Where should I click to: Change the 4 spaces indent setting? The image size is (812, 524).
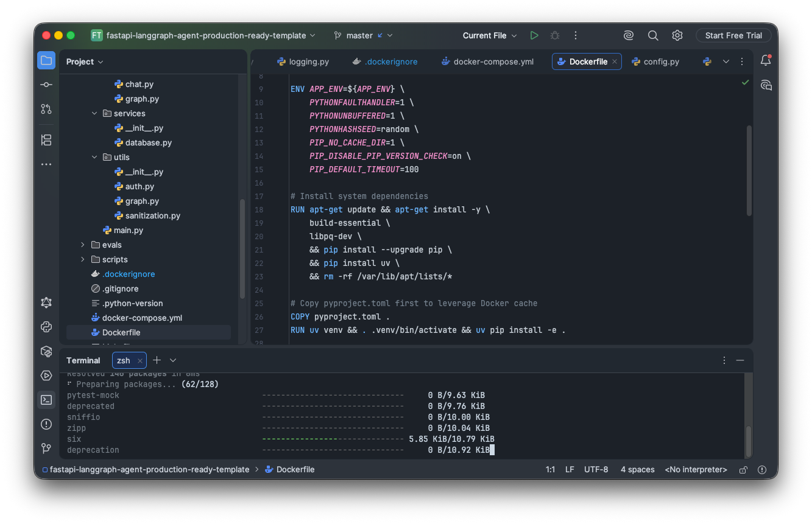(638, 470)
